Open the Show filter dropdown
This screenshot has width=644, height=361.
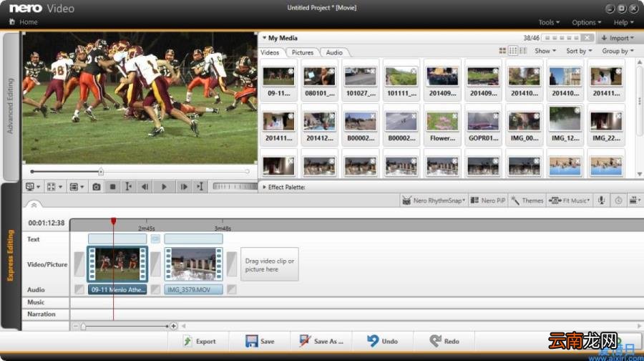[545, 51]
